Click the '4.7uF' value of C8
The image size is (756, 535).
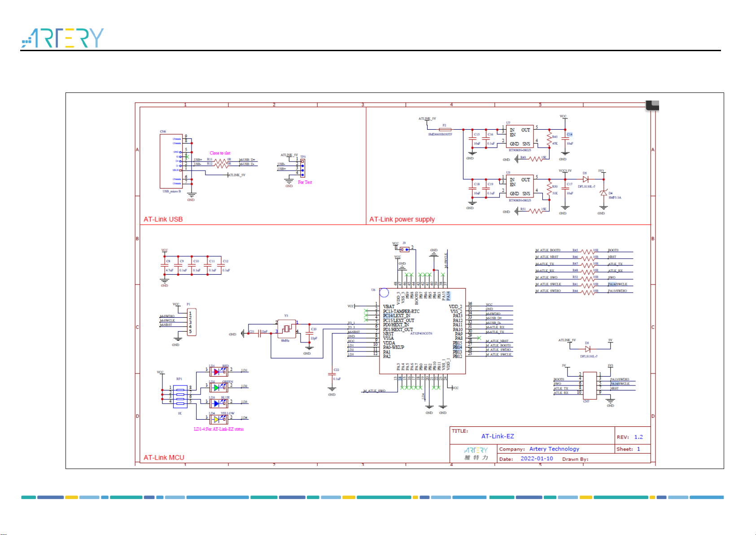click(x=169, y=270)
